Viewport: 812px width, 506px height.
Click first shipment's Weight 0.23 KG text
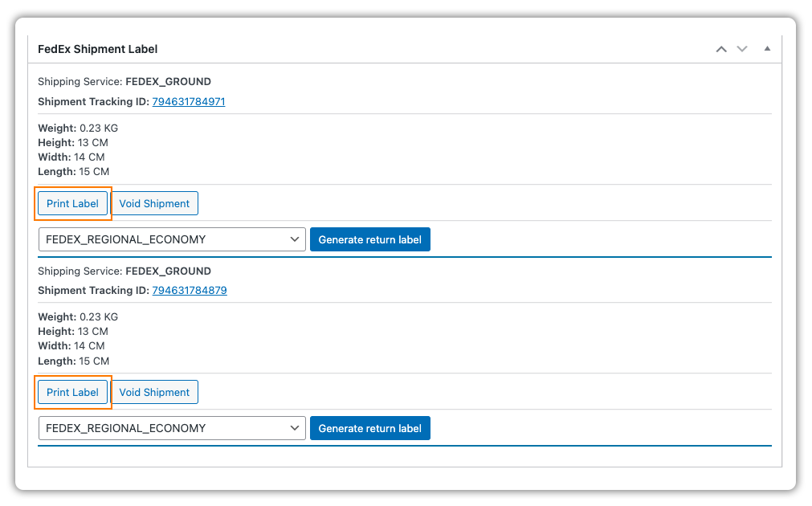tap(78, 128)
